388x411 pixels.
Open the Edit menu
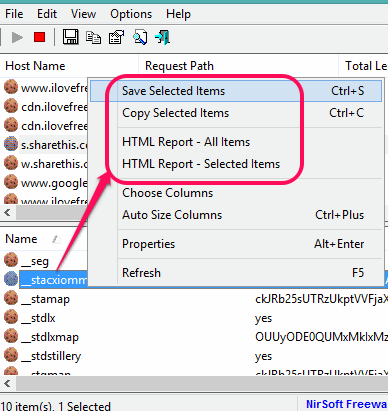47,14
